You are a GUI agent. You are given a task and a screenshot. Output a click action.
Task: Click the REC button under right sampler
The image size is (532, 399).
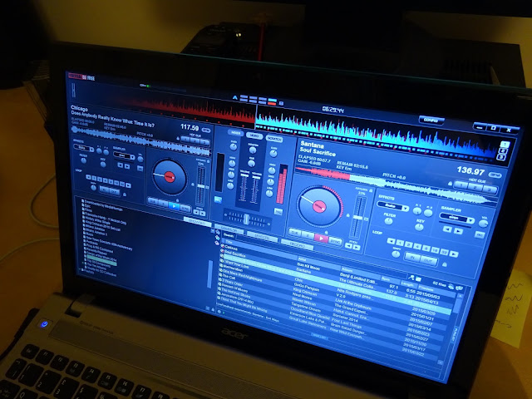click(x=480, y=234)
